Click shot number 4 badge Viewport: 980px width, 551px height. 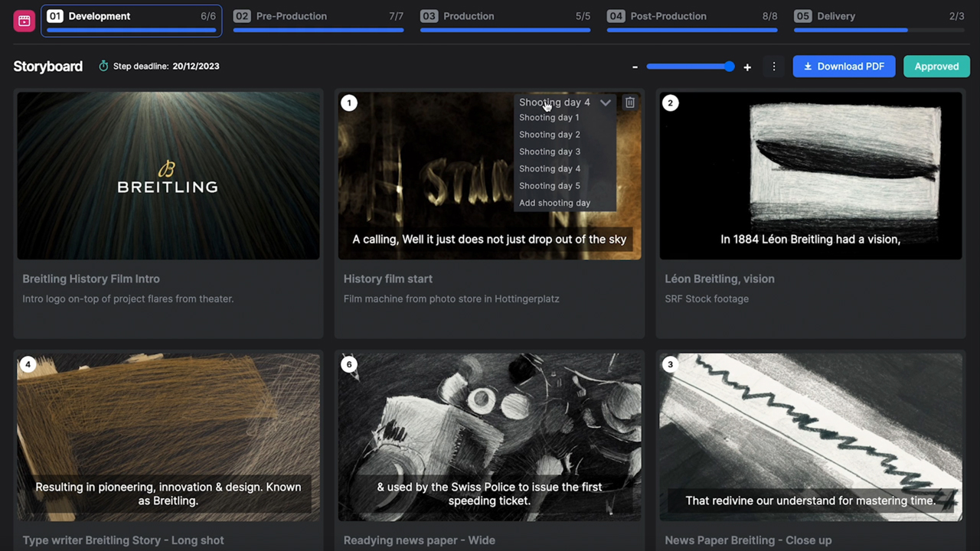(x=28, y=364)
